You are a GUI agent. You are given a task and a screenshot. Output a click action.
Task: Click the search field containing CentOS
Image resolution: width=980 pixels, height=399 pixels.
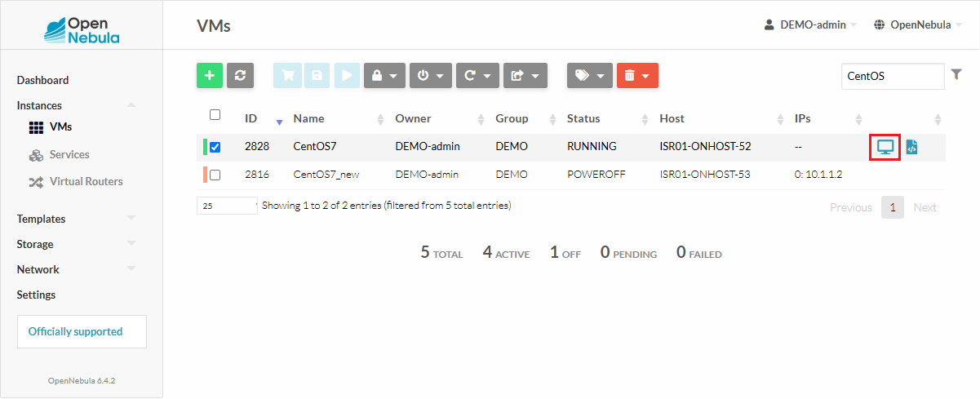[x=893, y=76]
